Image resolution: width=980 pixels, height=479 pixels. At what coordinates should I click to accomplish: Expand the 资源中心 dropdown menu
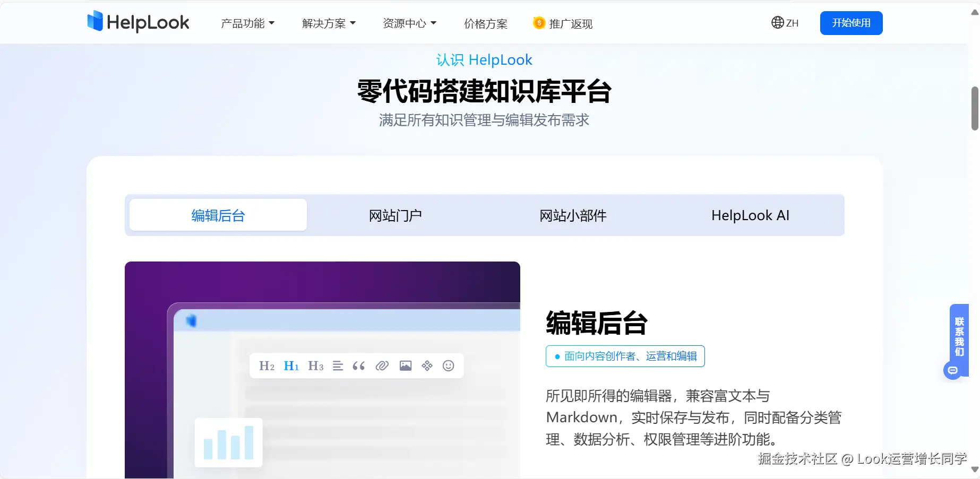[409, 23]
